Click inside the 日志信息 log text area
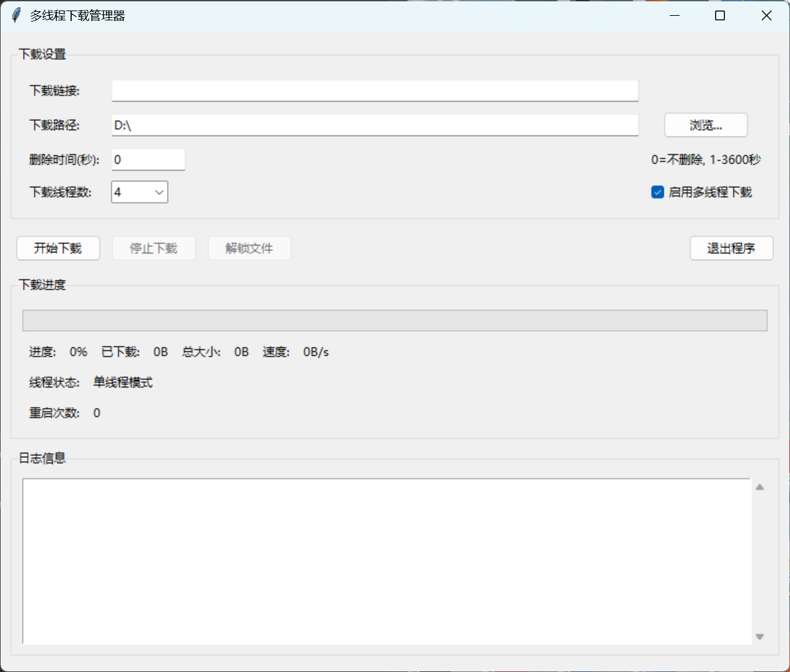 386,562
